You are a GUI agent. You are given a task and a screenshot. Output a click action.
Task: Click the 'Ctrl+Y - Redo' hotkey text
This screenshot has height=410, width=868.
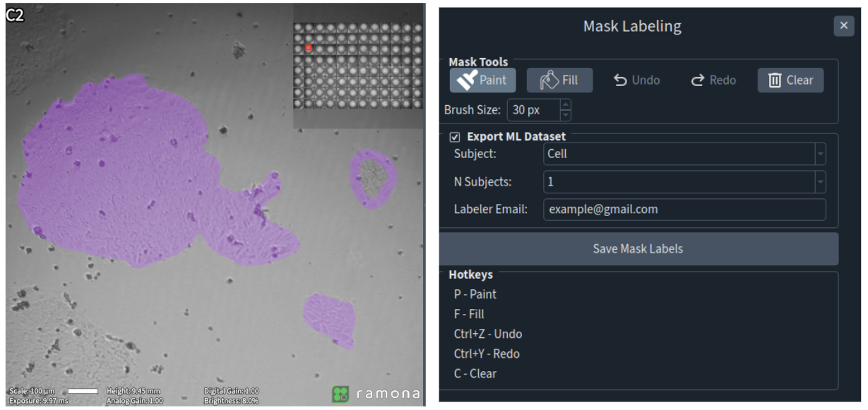tap(487, 354)
